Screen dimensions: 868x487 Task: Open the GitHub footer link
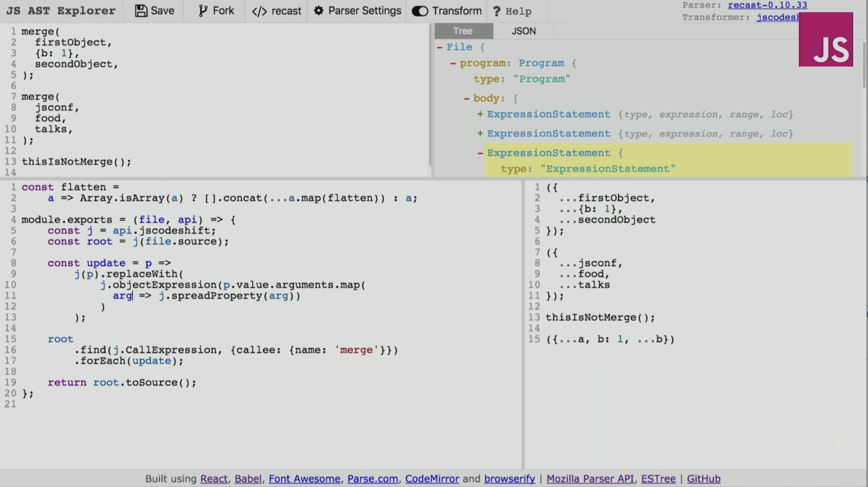coord(703,478)
